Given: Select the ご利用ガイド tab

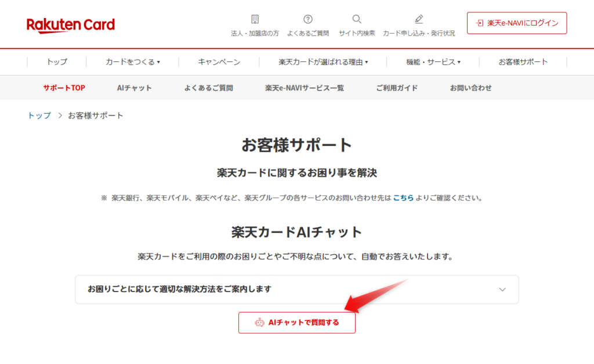Looking at the screenshot, I should [397, 88].
